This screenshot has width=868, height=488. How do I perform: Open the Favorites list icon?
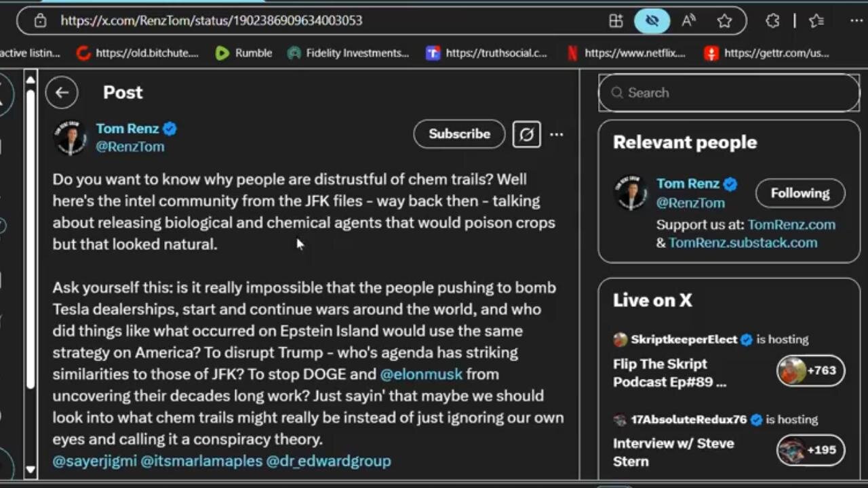click(816, 20)
